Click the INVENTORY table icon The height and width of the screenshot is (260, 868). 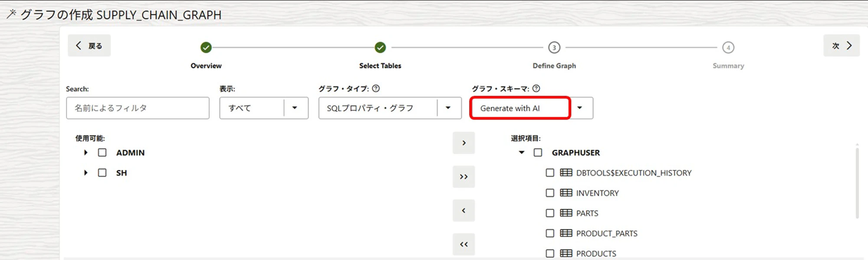click(x=566, y=193)
